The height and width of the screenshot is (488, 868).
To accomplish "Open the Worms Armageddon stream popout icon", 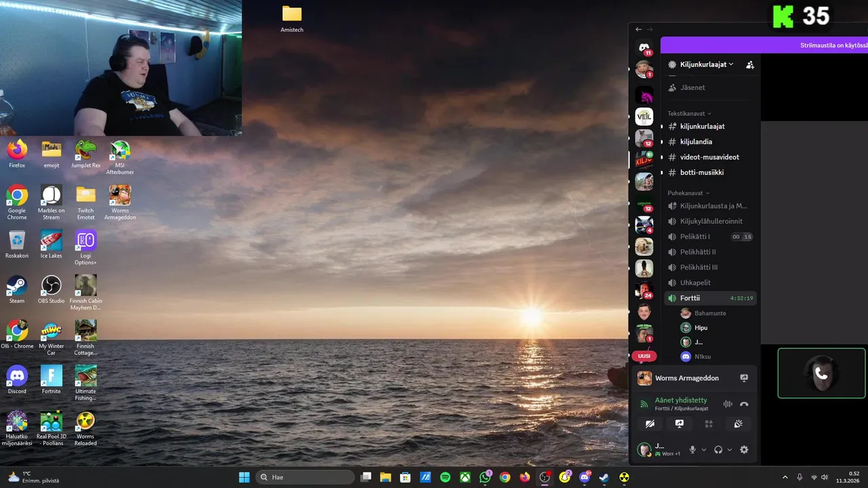I will 744,378.
